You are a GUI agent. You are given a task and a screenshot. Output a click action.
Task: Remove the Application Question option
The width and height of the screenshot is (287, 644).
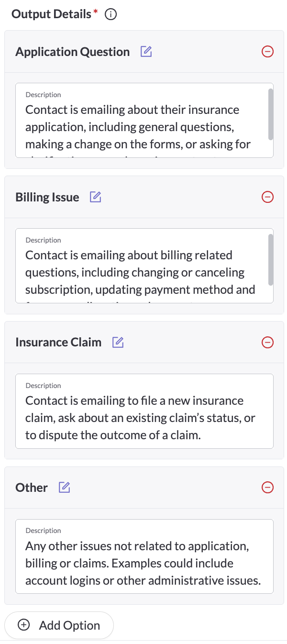click(x=268, y=52)
